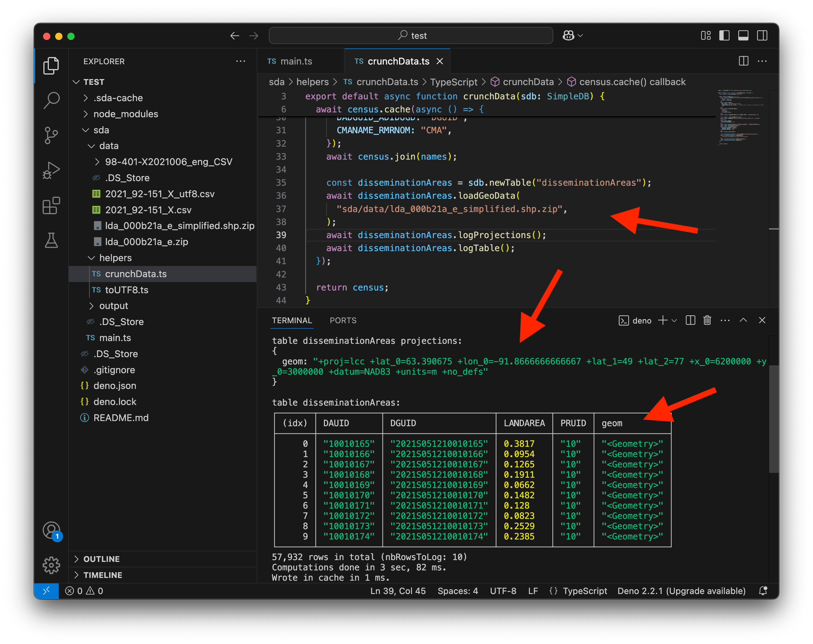Split the editor to the right
Image resolution: width=813 pixels, height=644 pixels.
tap(744, 61)
